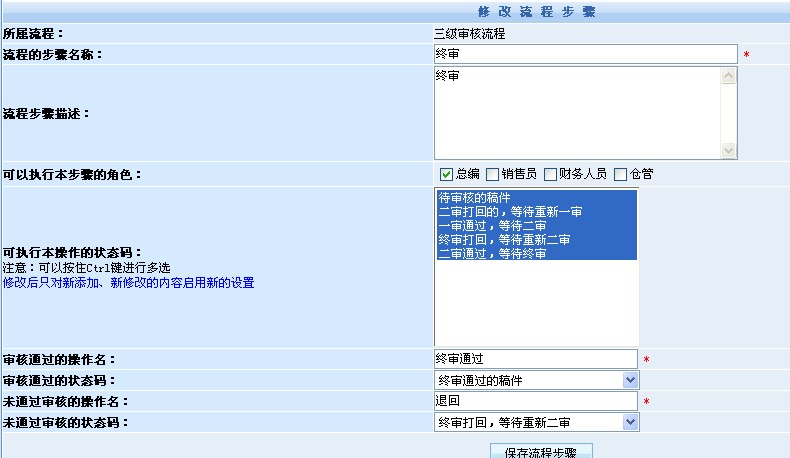
Task: Click the description box scrollbar track
Action: (x=728, y=112)
